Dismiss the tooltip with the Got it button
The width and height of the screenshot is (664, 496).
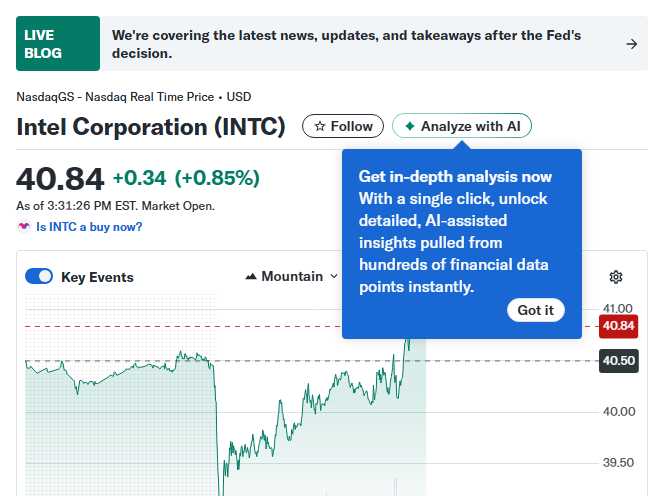[x=535, y=310]
